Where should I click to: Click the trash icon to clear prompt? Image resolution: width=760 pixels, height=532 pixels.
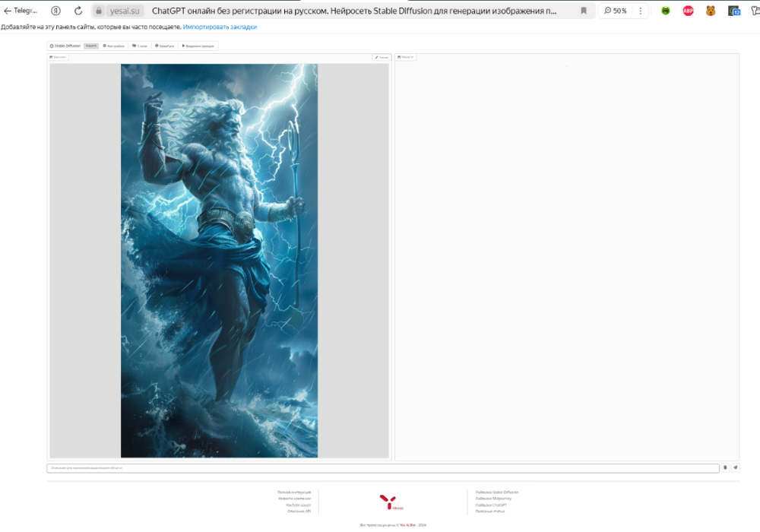click(x=725, y=467)
